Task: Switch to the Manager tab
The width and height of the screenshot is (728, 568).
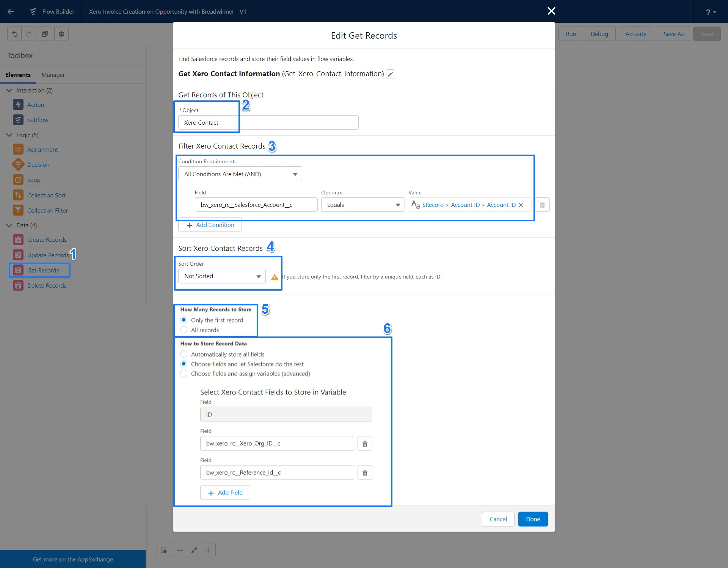Action: coord(53,75)
